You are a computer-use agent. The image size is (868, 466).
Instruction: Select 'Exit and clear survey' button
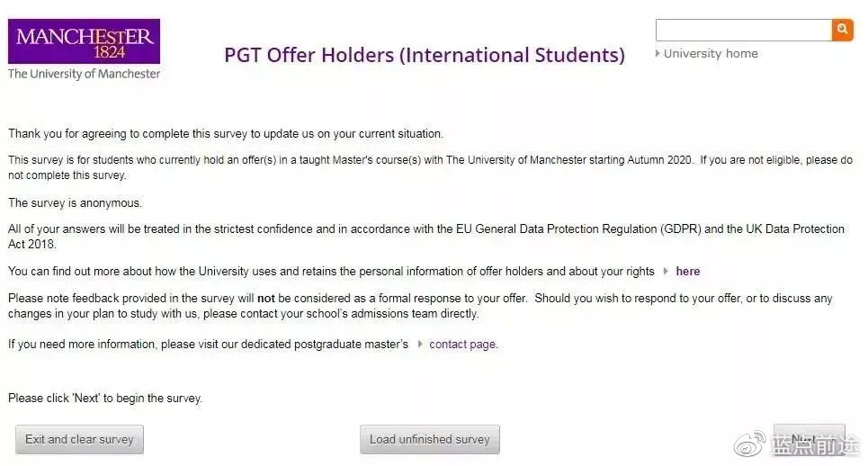[x=79, y=439]
